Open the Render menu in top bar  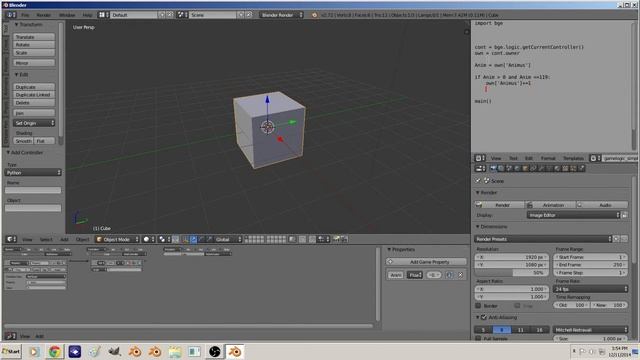tap(44, 15)
